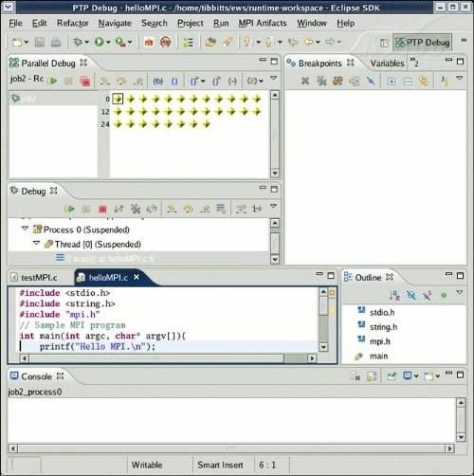Toggle Skip All Breakpoints icon
474x476 pixels.
pyautogui.click(x=371, y=82)
